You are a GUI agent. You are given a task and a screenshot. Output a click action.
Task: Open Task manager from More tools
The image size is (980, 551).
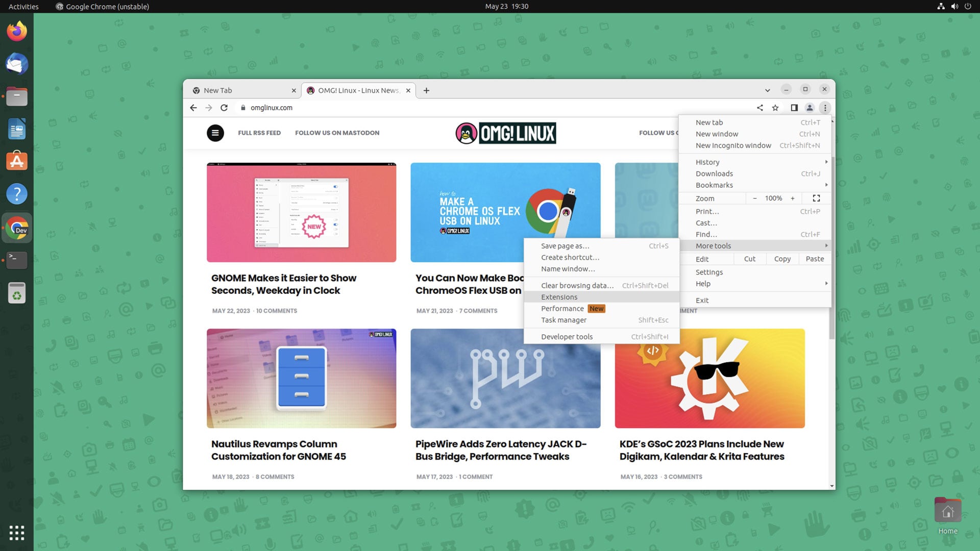coord(602,320)
